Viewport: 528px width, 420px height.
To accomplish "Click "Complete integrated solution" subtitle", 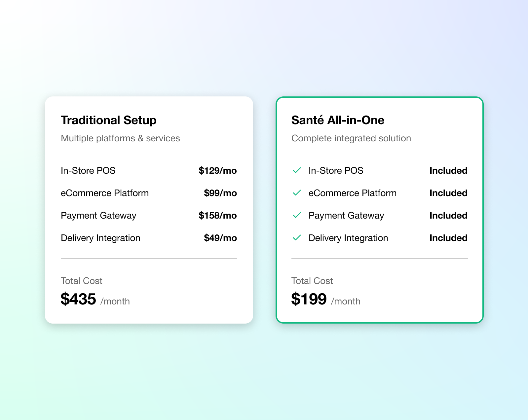I will click(351, 138).
